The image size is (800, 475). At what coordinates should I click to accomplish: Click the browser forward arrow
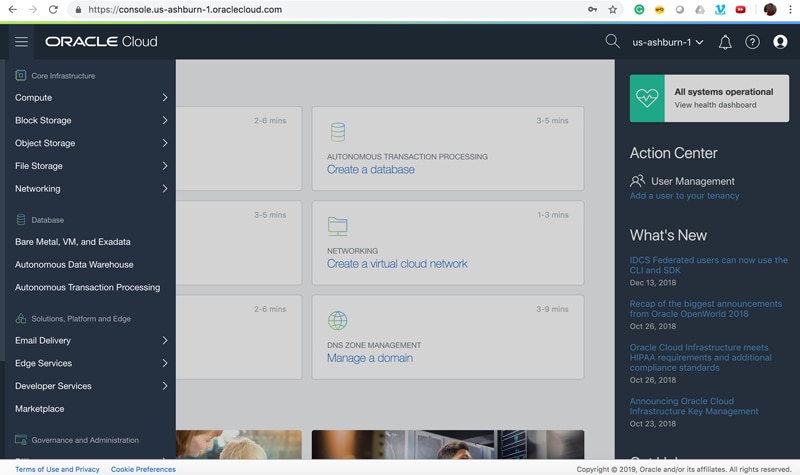tap(33, 9)
